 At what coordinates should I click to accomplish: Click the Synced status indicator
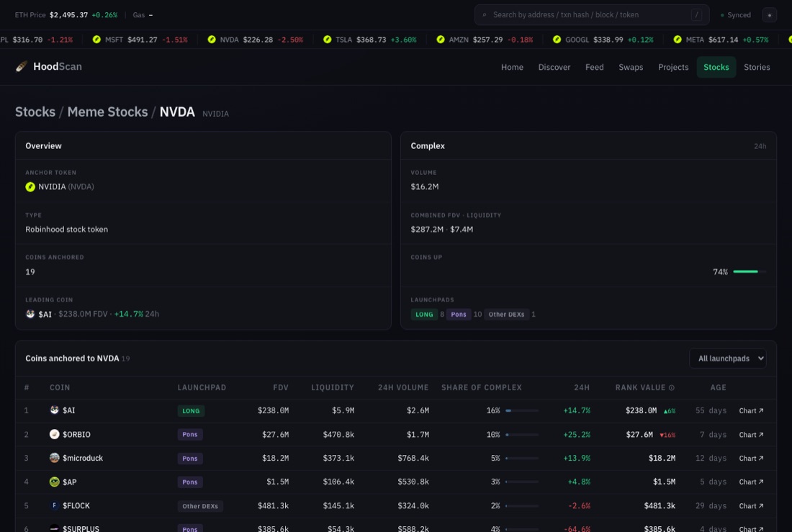(x=735, y=15)
